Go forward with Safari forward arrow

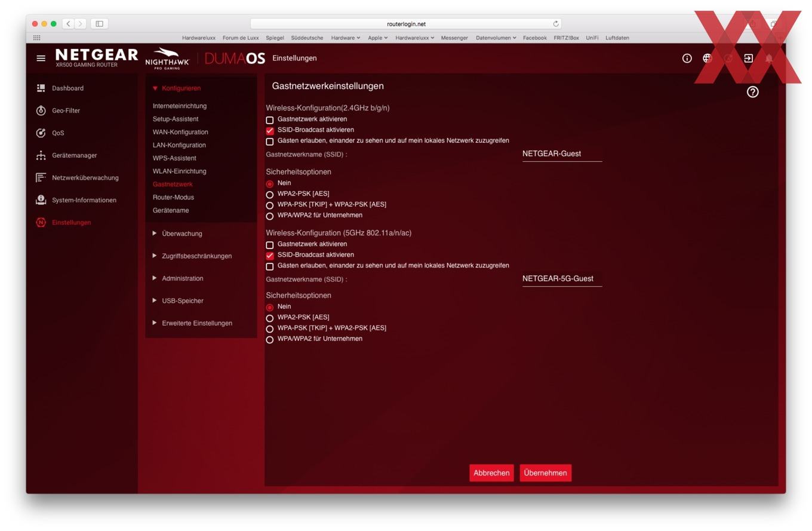click(81, 24)
